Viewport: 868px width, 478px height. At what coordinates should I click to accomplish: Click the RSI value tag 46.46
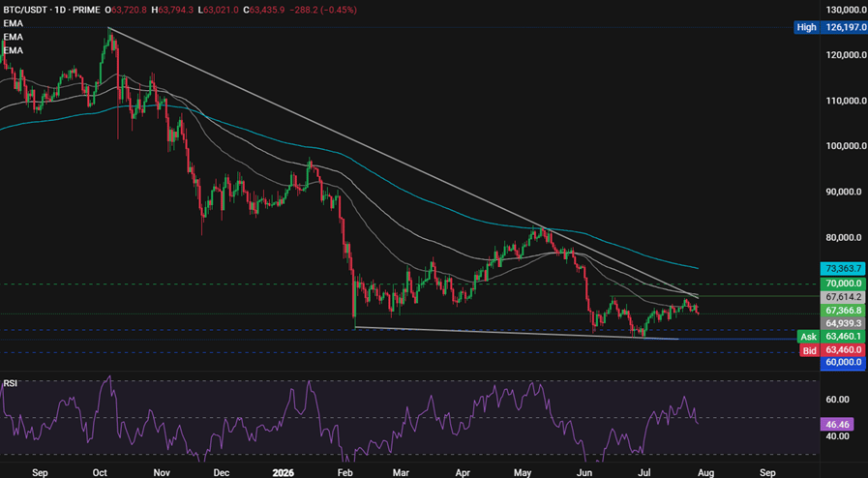pyautogui.click(x=836, y=425)
